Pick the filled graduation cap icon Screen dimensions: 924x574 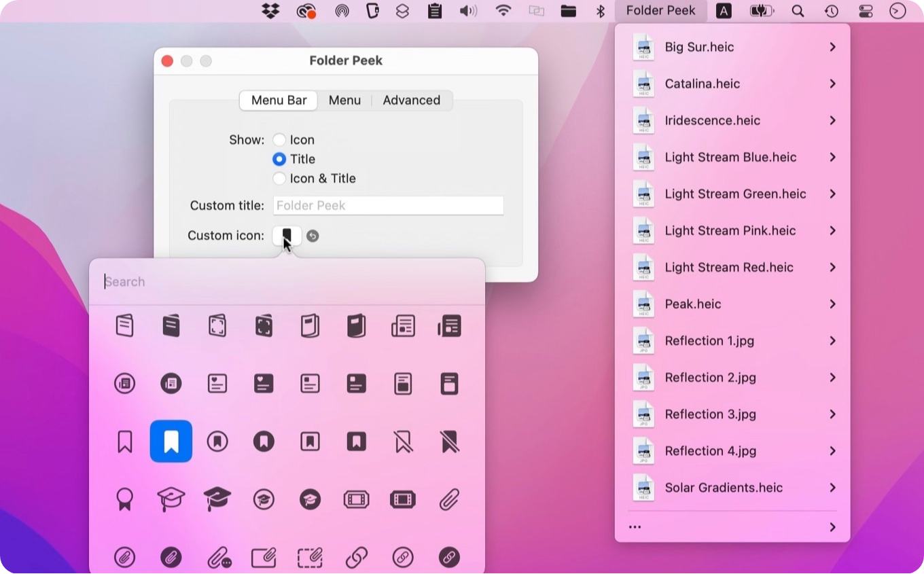point(217,500)
